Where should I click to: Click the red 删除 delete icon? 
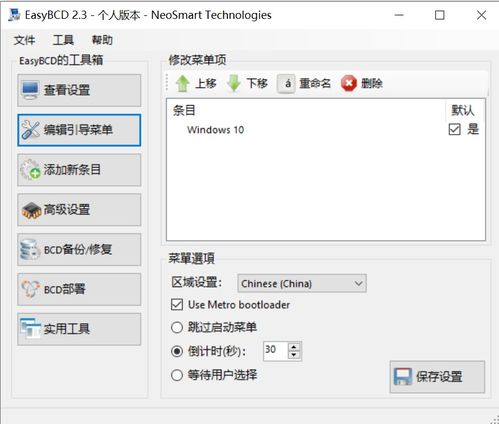[349, 83]
